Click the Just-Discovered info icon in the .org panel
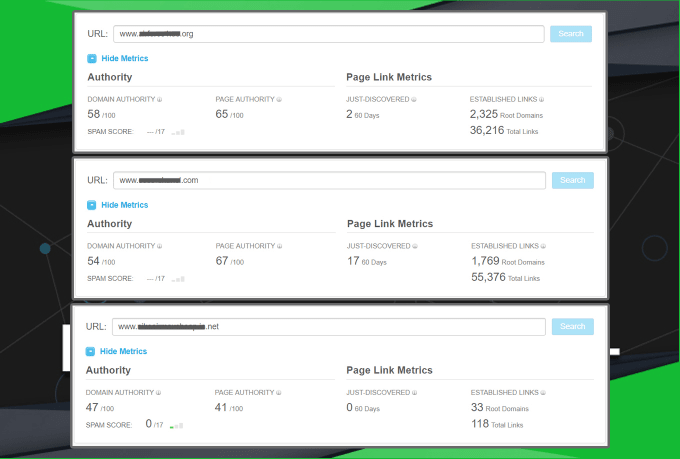 tap(414, 100)
